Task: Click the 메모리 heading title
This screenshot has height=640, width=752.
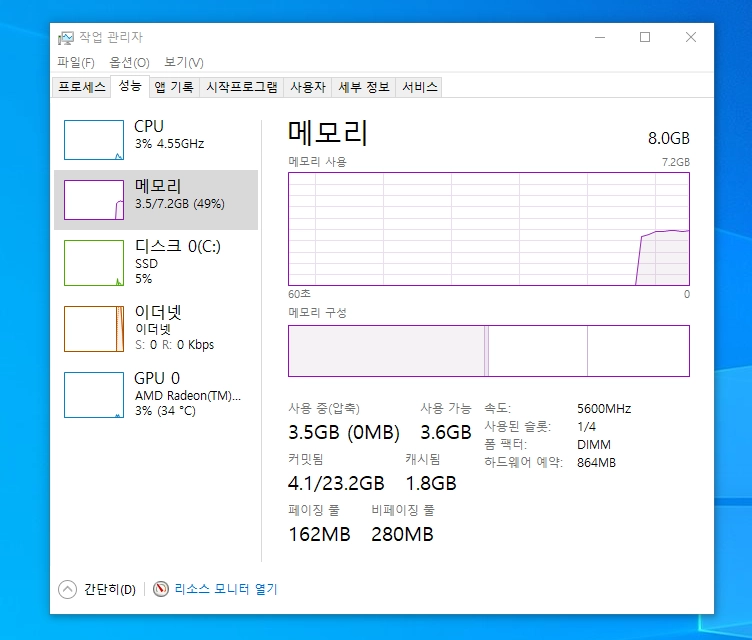Action: [x=328, y=133]
